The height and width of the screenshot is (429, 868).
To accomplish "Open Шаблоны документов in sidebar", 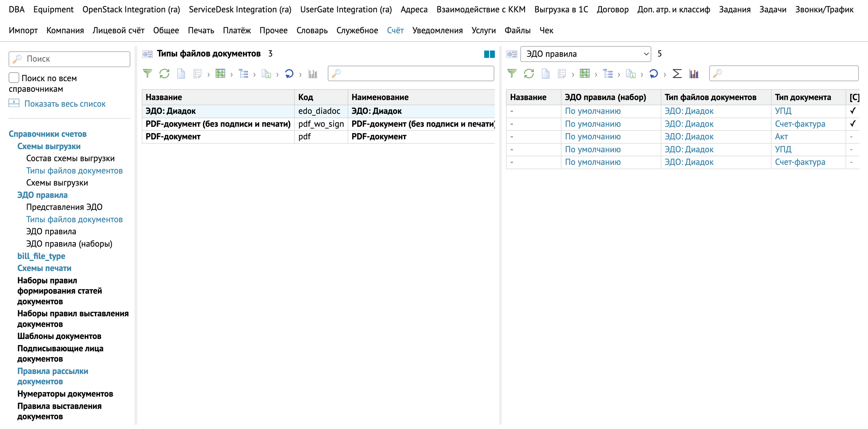I will pos(59,336).
